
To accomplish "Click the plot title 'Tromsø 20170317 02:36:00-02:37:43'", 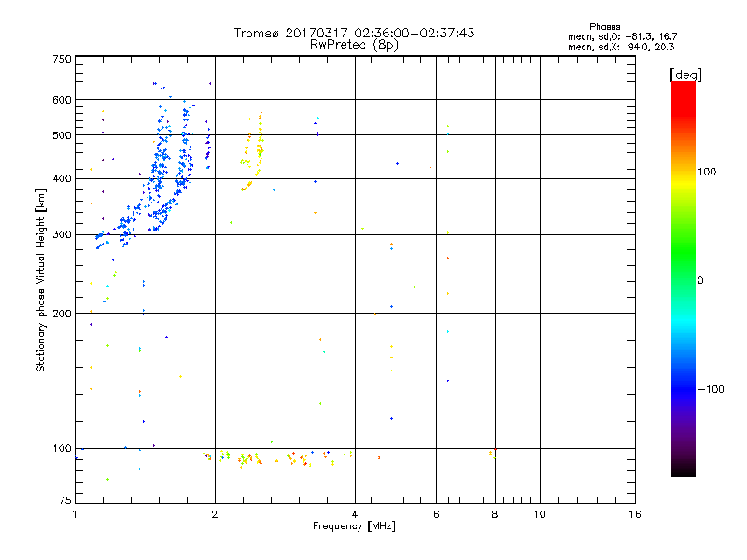I will [354, 33].
